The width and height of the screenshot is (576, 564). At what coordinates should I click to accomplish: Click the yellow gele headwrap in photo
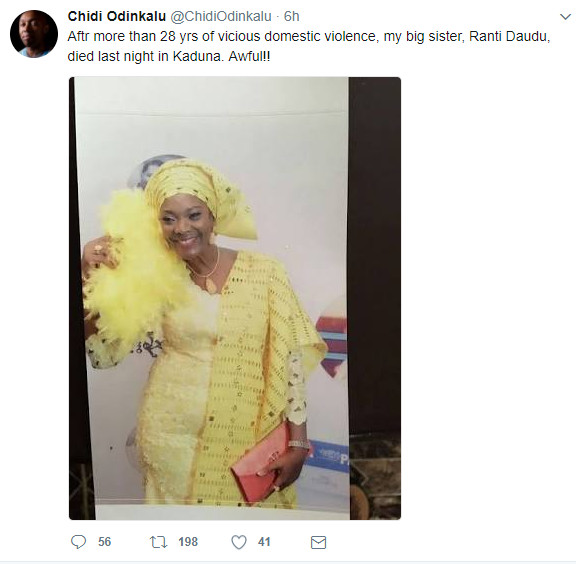198,195
